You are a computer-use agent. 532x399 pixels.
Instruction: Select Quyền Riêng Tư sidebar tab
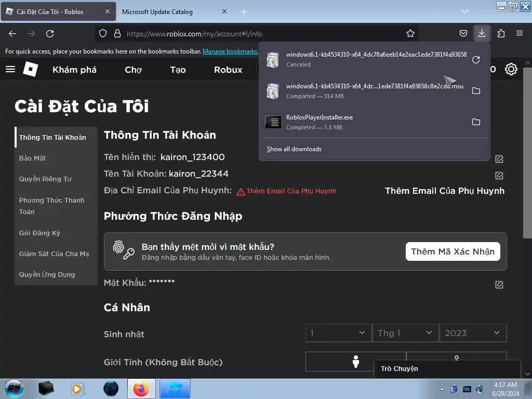pyautogui.click(x=56, y=179)
